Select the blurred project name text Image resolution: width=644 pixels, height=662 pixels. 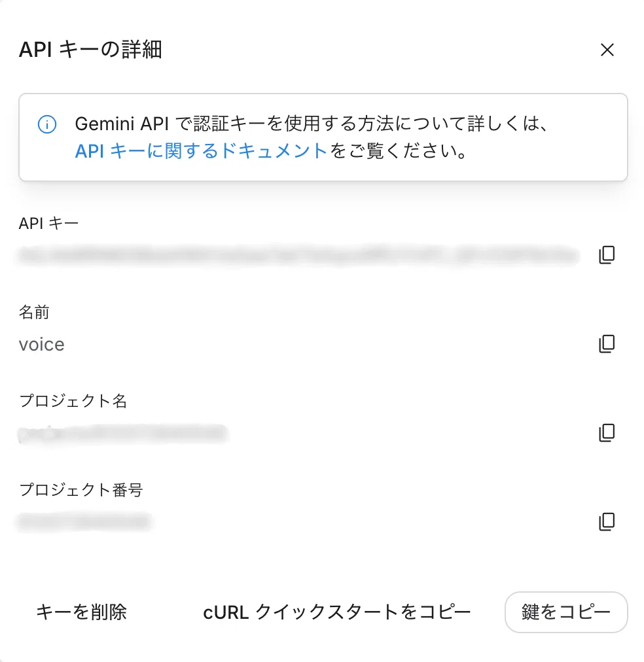122,434
